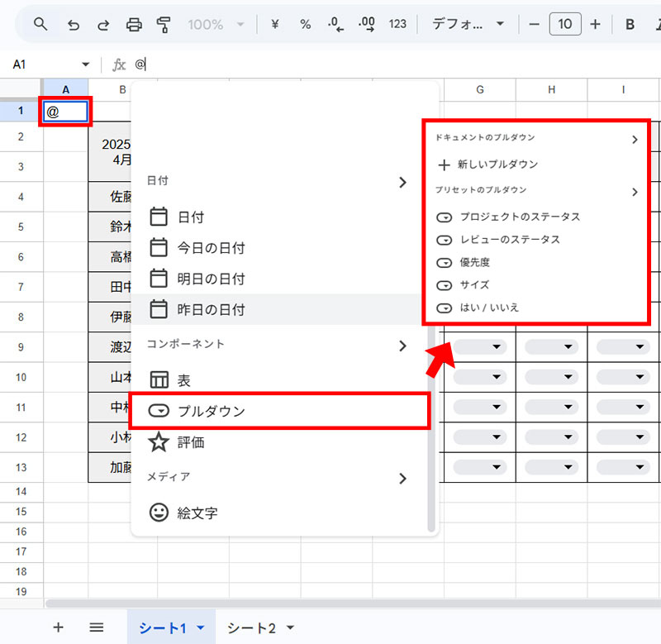Format as percent
The image size is (661, 644).
[305, 25]
